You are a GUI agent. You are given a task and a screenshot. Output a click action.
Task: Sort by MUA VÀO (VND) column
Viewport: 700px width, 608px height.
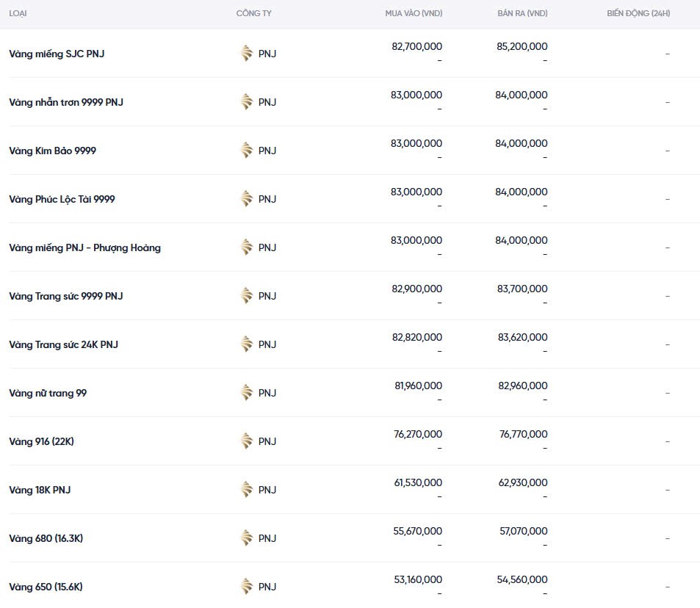point(414,14)
